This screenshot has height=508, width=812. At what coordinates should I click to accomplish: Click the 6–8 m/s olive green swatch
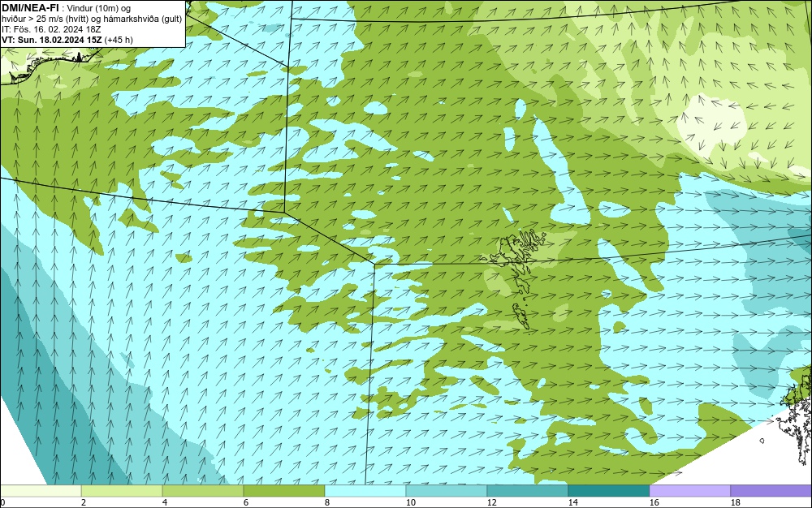point(283,490)
